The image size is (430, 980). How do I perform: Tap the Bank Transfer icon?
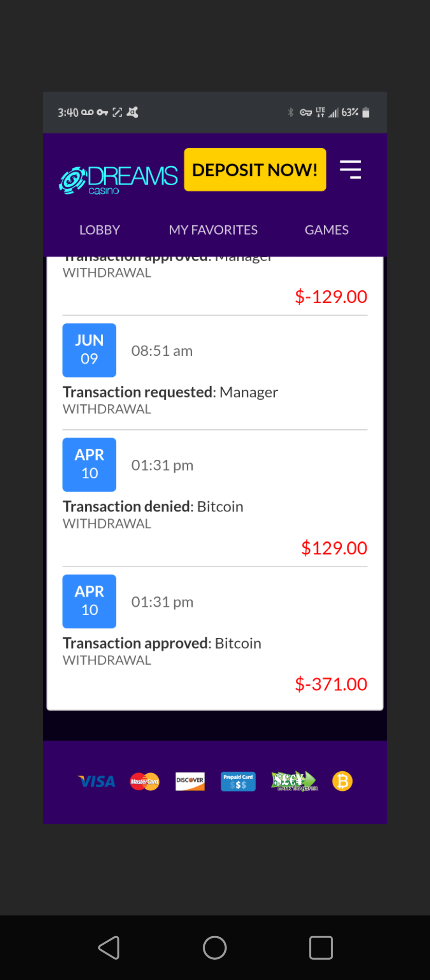294,782
